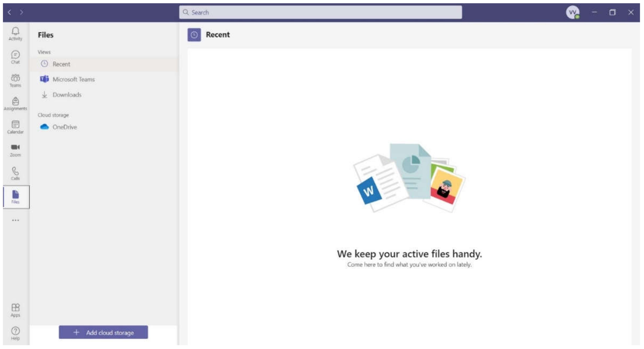This screenshot has height=349, width=644.
Task: Click the Add cloud storage button
Action: [x=103, y=332]
